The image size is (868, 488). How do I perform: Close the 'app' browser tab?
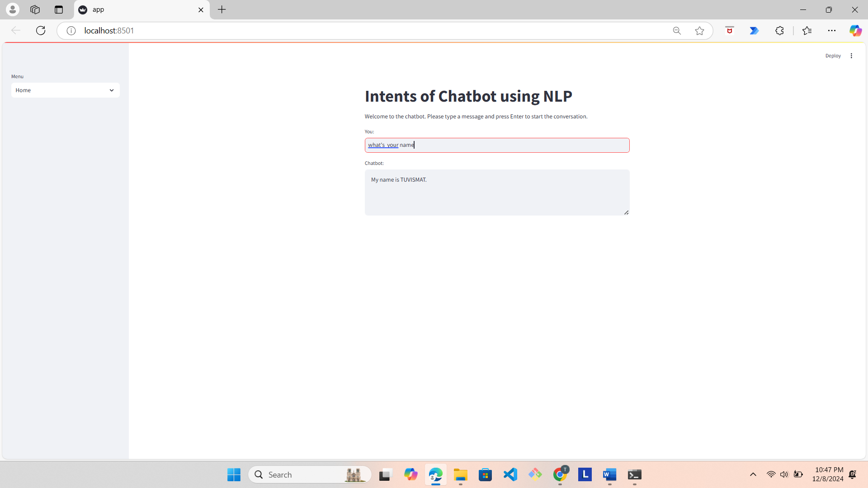(201, 9)
